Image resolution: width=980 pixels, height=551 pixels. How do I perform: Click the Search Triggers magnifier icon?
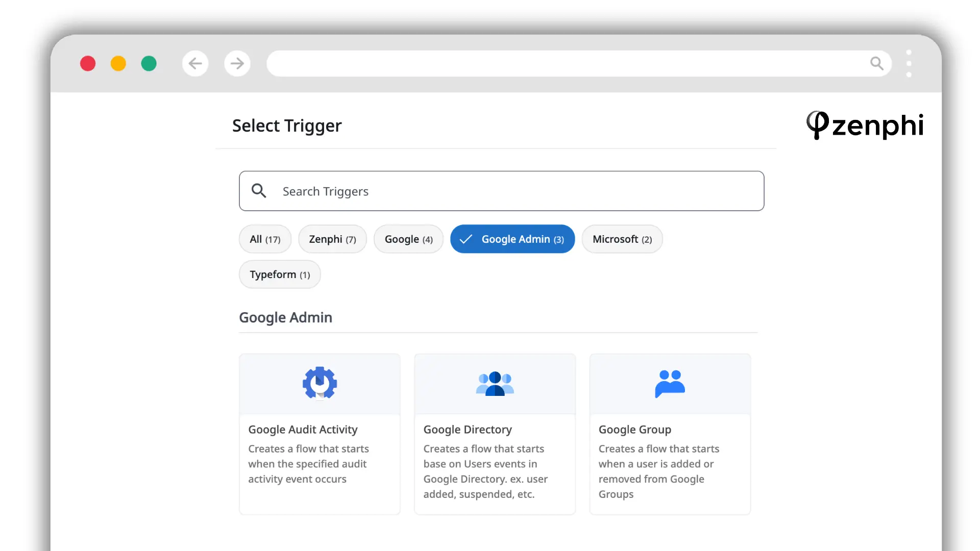coord(259,191)
